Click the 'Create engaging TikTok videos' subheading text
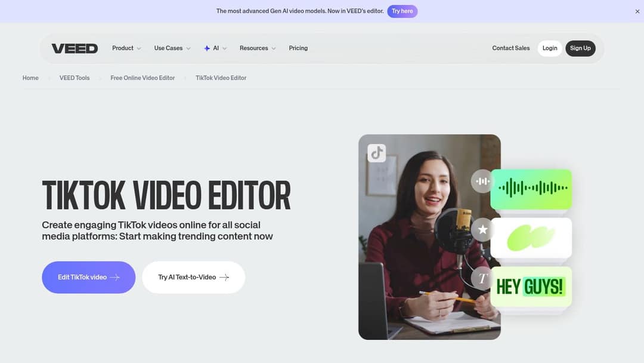The image size is (644, 363). 157,230
